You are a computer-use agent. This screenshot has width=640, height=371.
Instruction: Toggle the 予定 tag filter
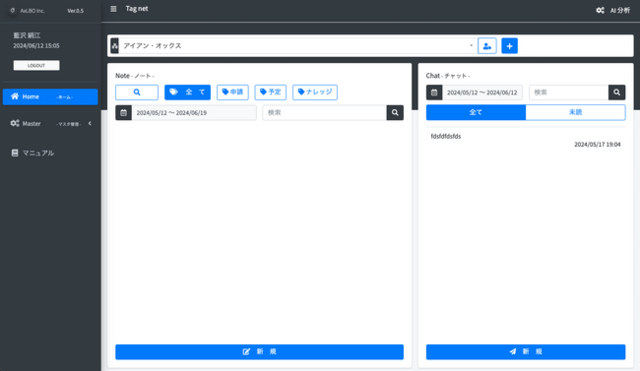tap(271, 92)
